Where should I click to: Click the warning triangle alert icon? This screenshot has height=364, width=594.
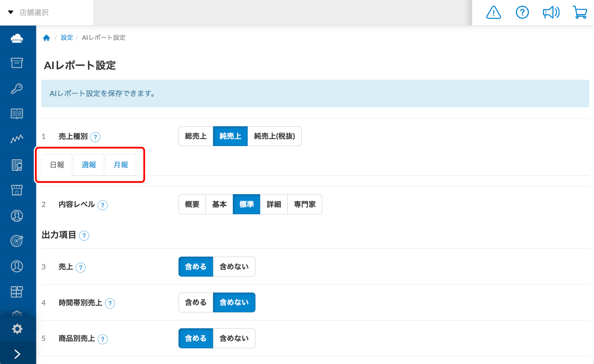[x=493, y=12]
